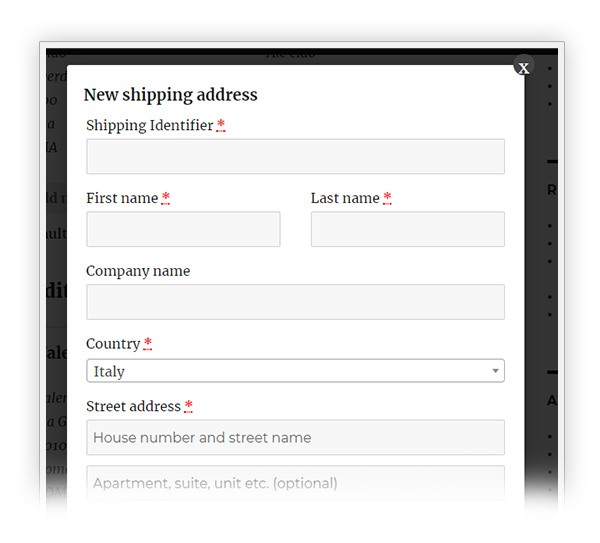600x543 pixels.
Task: Click the required asterisk beside Street address
Action: pyautogui.click(x=188, y=406)
